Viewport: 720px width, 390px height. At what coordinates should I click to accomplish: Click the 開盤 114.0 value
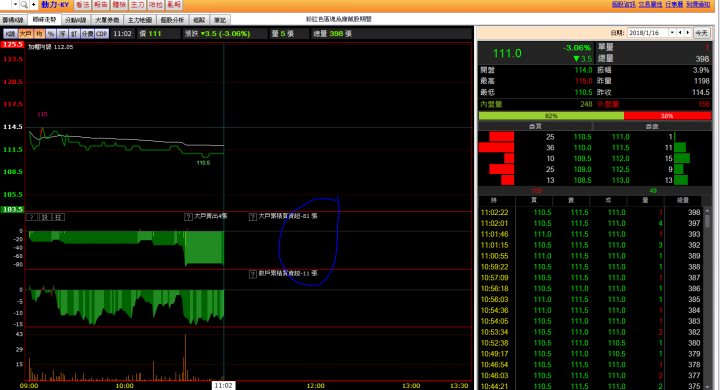point(583,70)
